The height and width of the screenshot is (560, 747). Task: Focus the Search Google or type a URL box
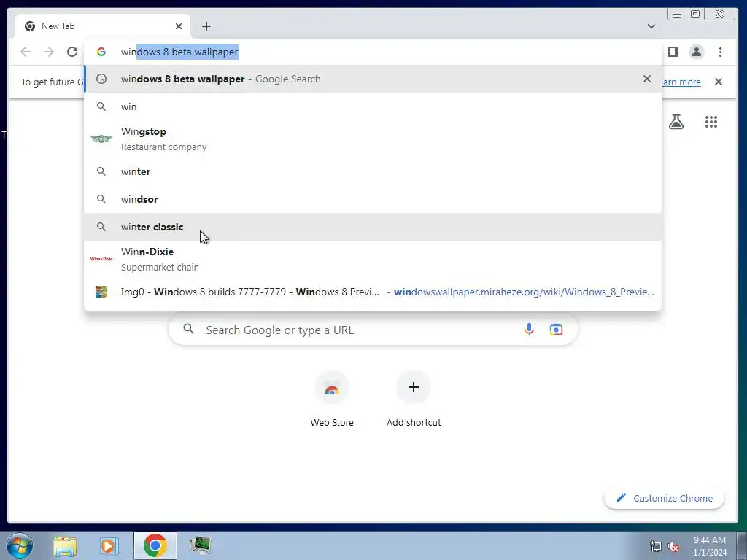(373, 330)
